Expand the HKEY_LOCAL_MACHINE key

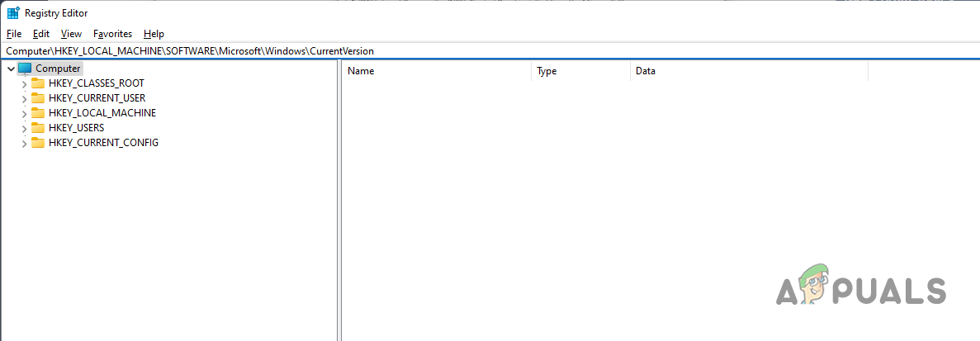click(24, 114)
